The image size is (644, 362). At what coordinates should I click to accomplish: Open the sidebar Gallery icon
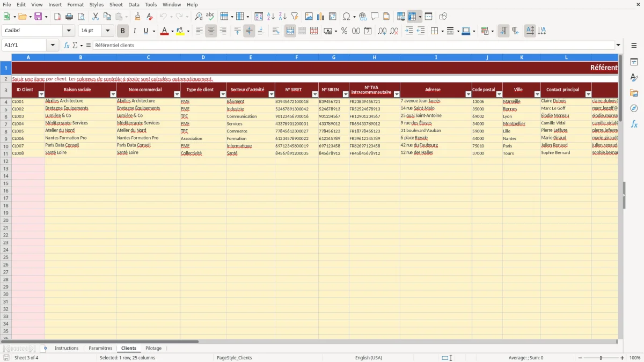(x=634, y=93)
